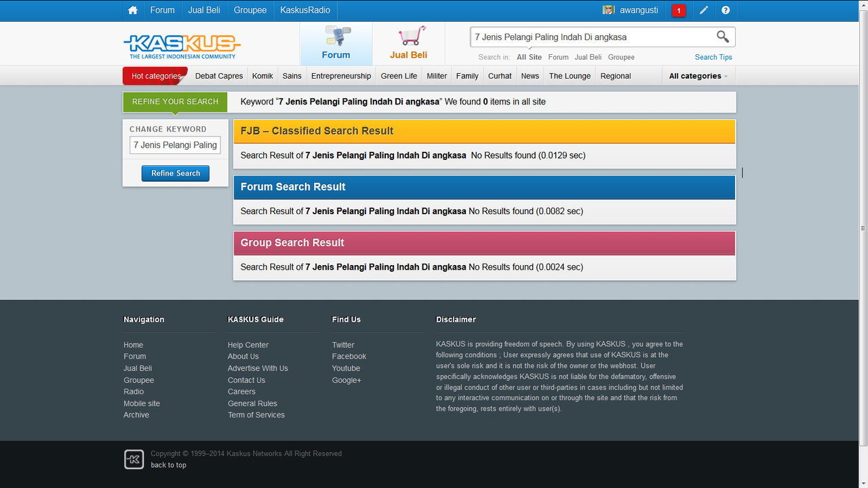Open the Facebook link
The image size is (868, 488).
pyautogui.click(x=349, y=357)
